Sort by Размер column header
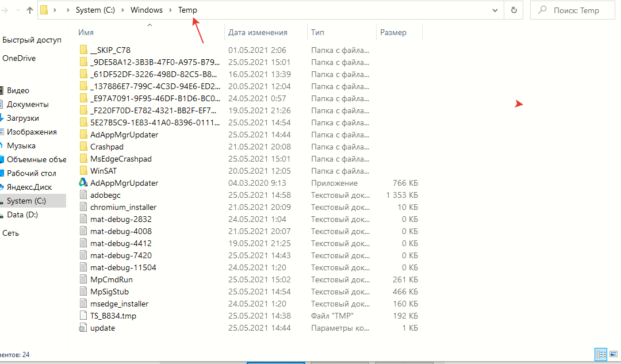 pos(393,32)
